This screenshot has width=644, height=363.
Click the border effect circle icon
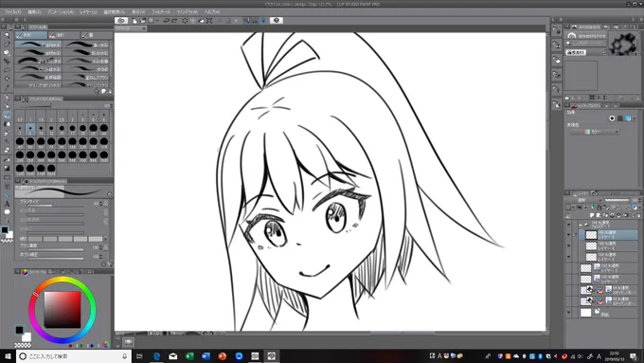point(612,118)
